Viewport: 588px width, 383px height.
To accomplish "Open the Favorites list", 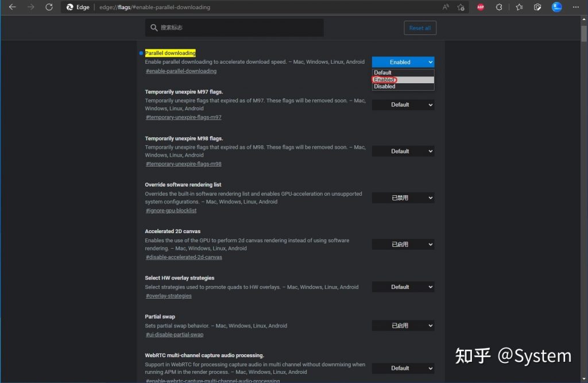I will pos(520,7).
